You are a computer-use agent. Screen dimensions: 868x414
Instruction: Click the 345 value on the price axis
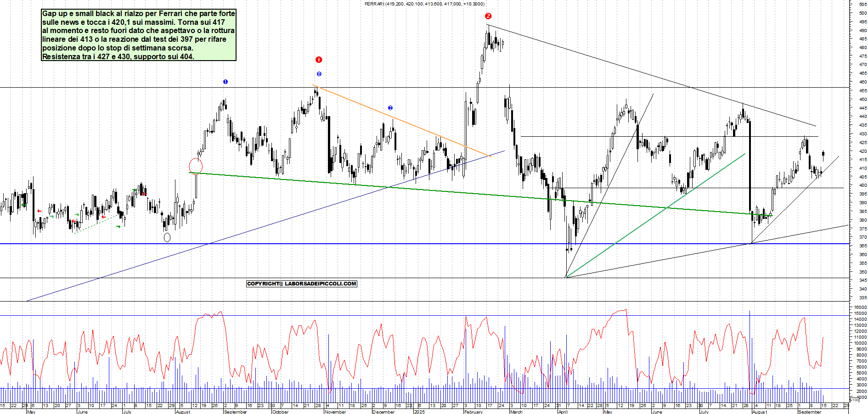coord(863,280)
